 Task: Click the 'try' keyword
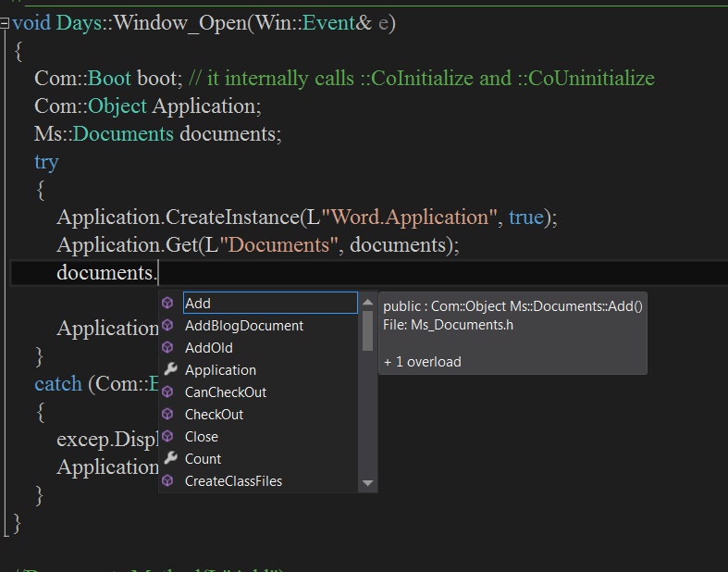(46, 163)
